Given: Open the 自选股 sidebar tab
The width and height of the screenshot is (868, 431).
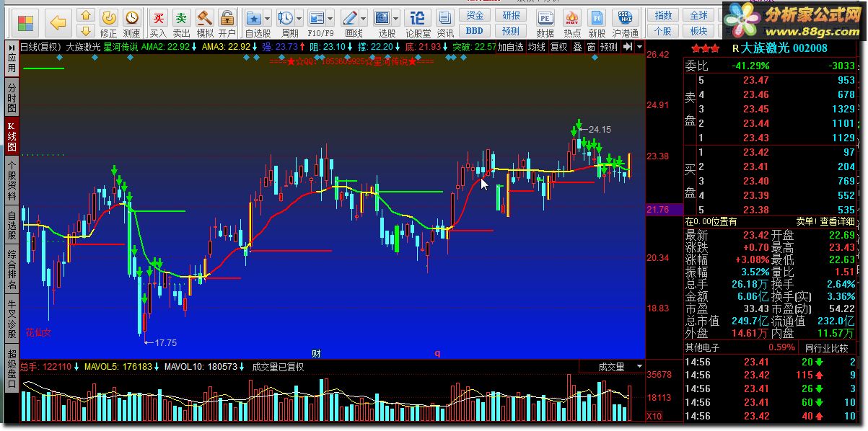Looking at the screenshot, I should (12, 224).
